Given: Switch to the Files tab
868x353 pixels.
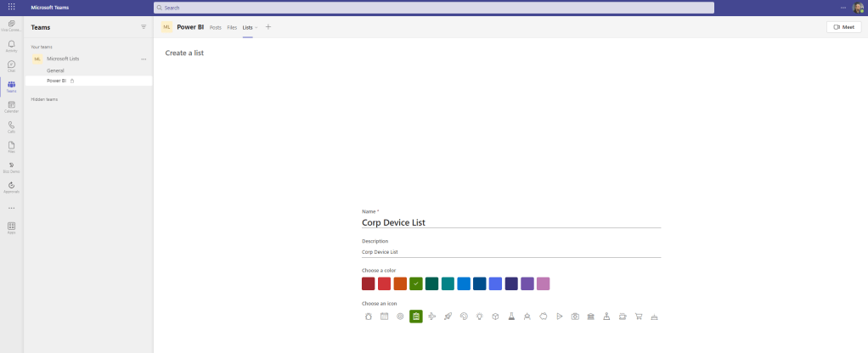Looking at the screenshot, I should [x=232, y=27].
